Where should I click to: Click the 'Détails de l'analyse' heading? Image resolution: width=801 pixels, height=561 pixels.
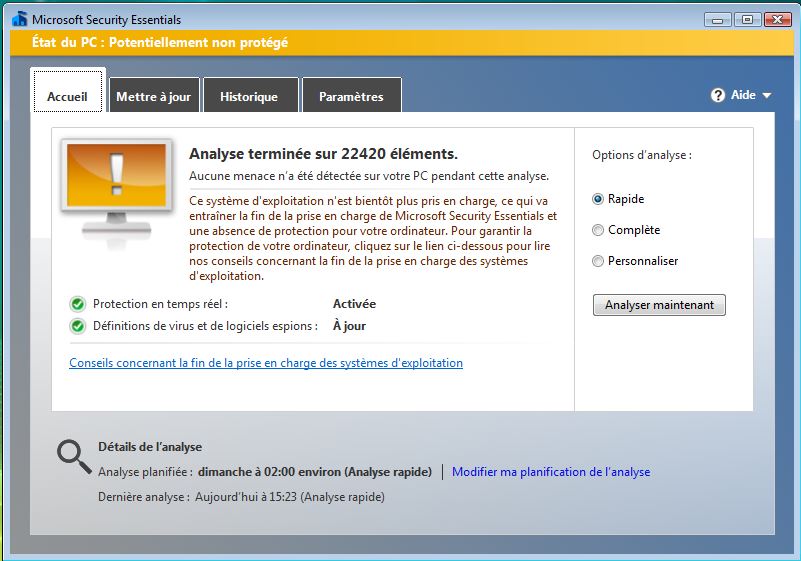tap(150, 447)
